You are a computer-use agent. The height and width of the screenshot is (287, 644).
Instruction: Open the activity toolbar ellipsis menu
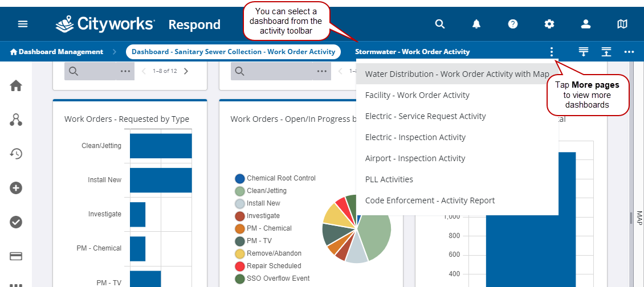point(629,52)
